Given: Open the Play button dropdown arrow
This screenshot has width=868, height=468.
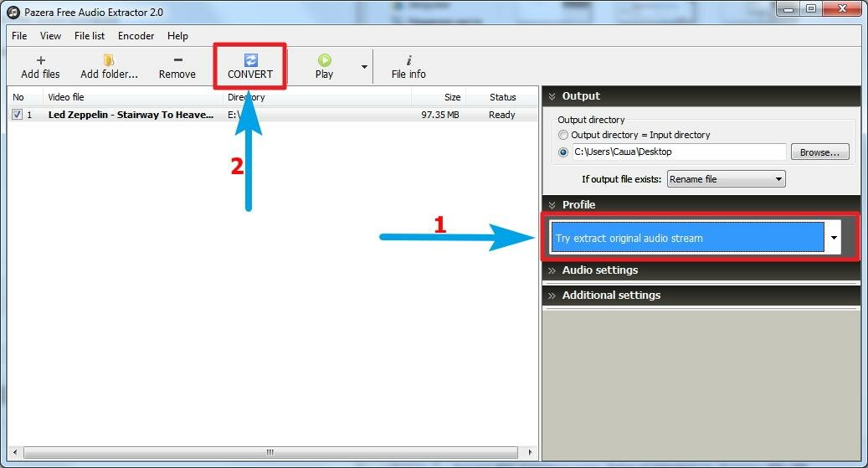Looking at the screenshot, I should (x=364, y=67).
